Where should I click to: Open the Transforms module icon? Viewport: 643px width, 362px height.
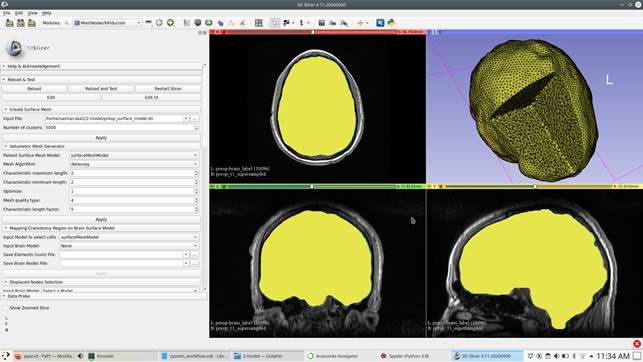point(220,23)
